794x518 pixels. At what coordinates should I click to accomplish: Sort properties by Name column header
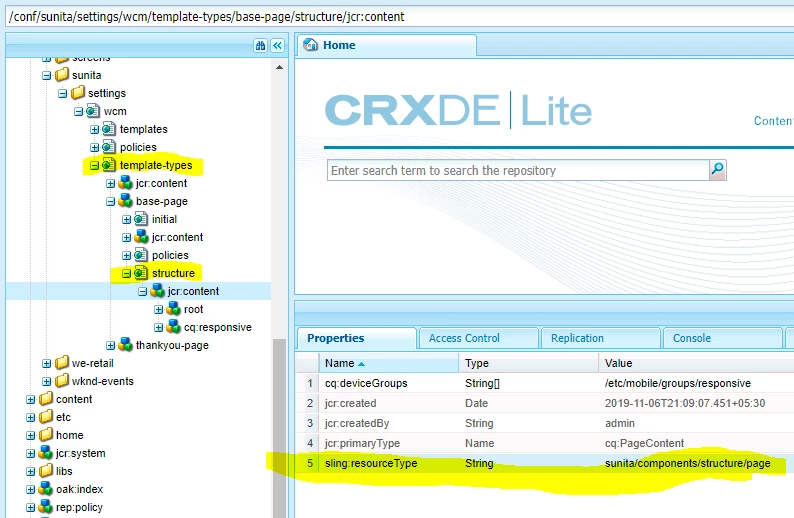pos(388,363)
